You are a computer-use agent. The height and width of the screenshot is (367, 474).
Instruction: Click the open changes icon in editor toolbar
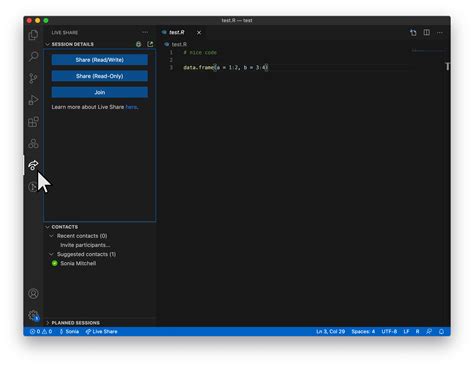coord(413,32)
